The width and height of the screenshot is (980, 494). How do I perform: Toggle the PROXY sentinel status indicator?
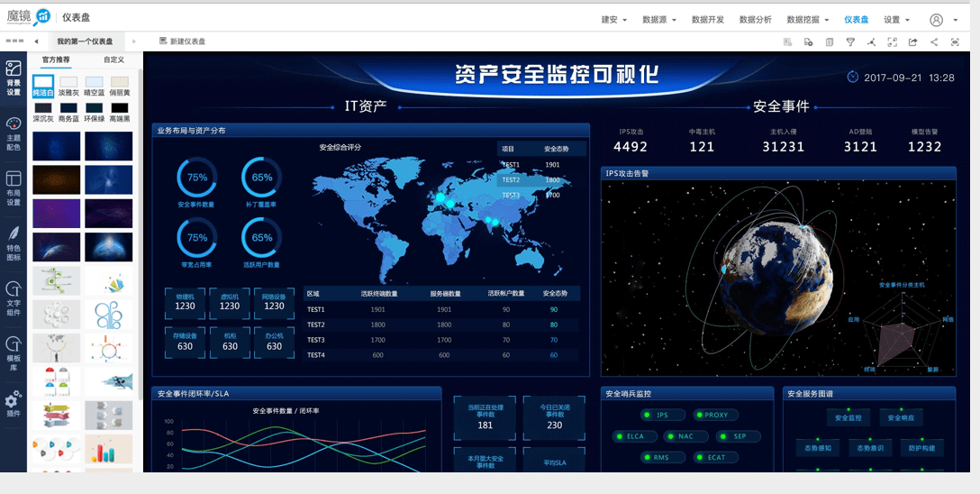[x=715, y=416]
